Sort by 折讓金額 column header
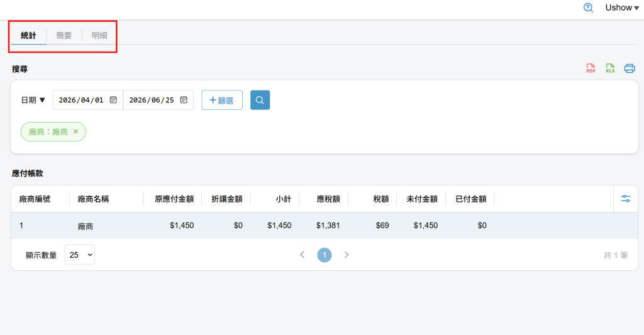Screen dimensions: 644x335 [226, 199]
